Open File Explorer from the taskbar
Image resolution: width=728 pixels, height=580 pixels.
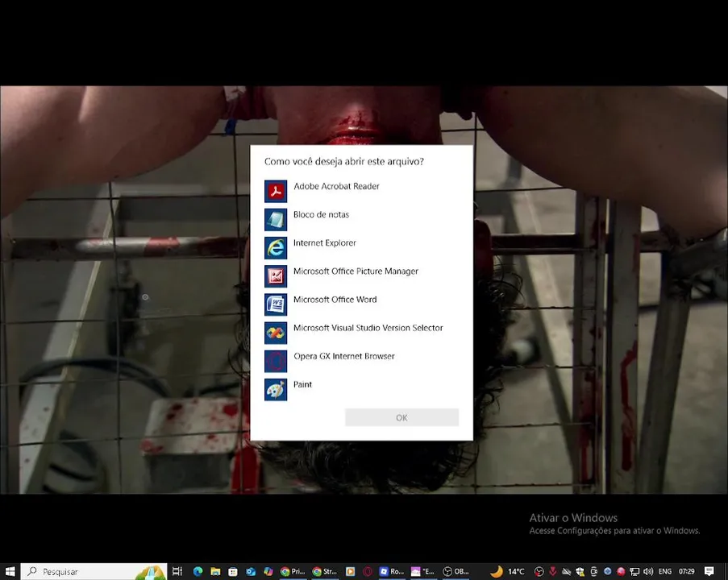(x=215, y=571)
